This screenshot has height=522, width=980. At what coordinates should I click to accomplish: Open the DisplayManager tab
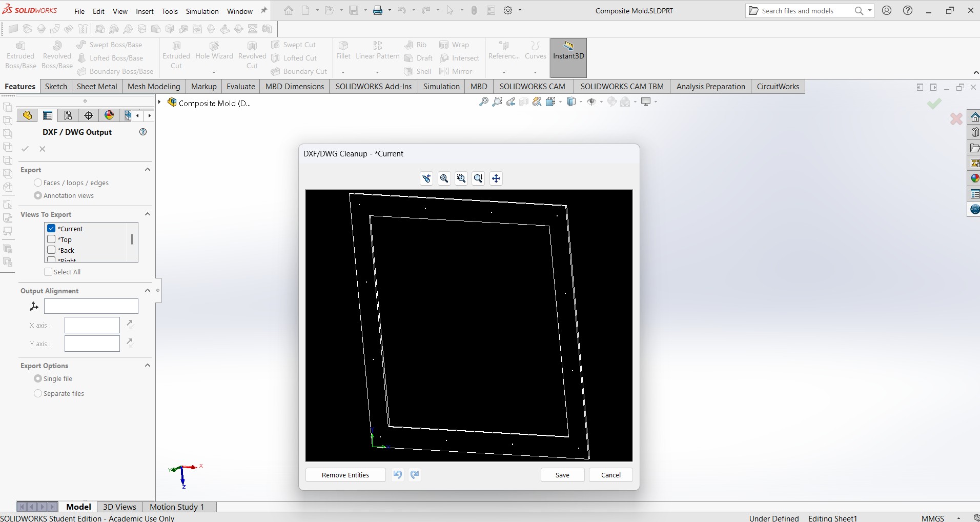[x=109, y=115]
